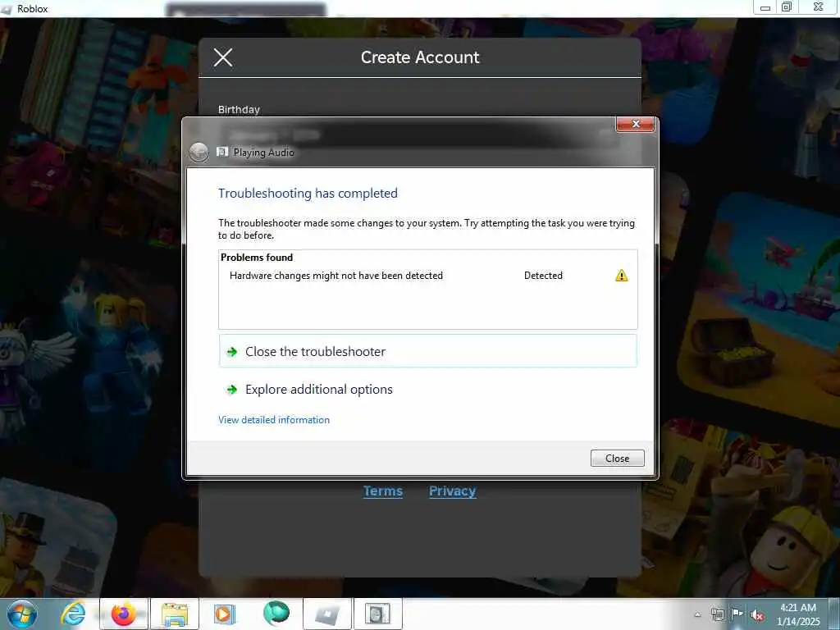Open the Terms link in Roblox
Screen dimensions: 840x630
383,491
